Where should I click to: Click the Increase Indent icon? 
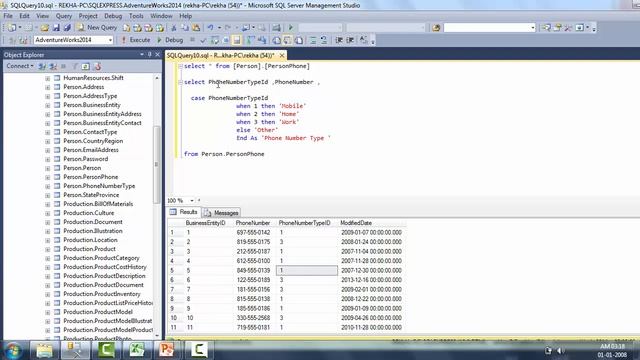point(350,40)
